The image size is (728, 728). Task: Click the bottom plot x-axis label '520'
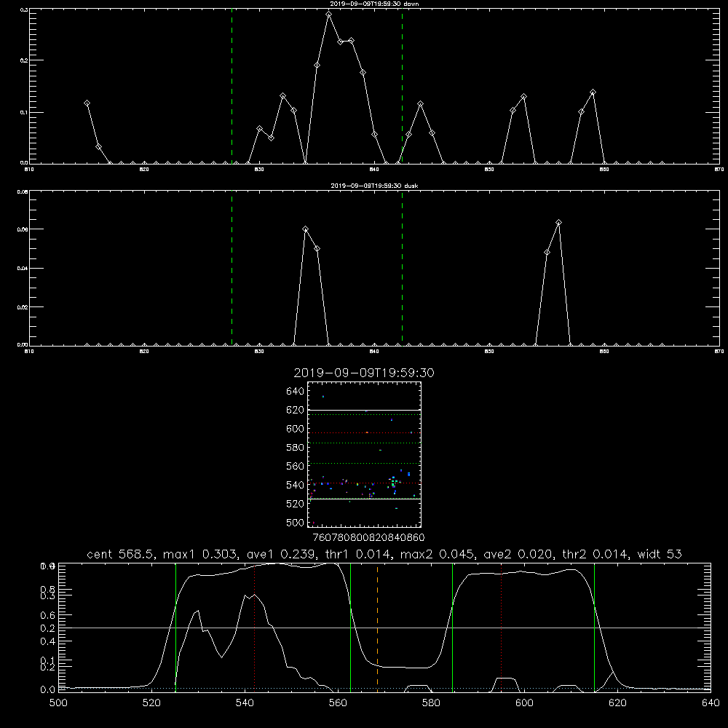pyautogui.click(x=152, y=703)
